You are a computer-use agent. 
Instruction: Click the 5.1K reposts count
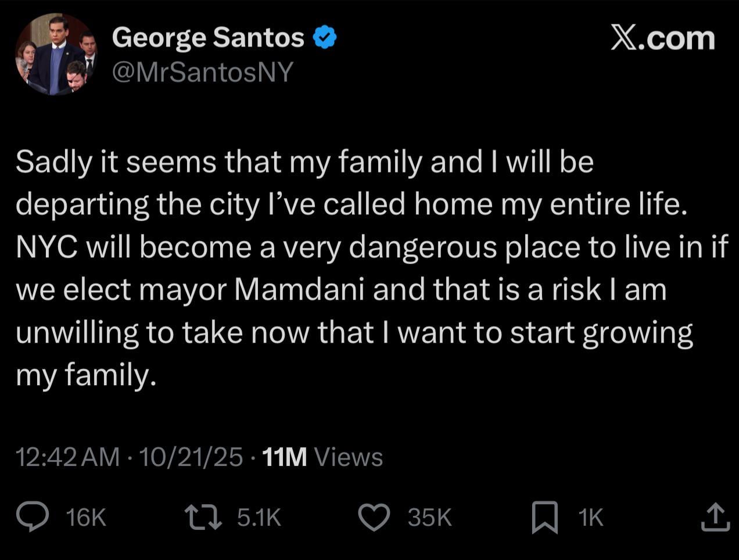click(x=259, y=517)
